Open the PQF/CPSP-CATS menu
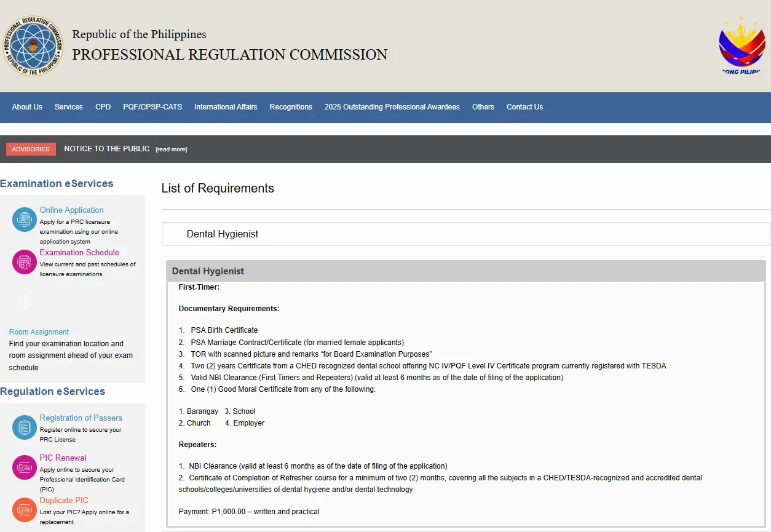The height and width of the screenshot is (532, 771). pyautogui.click(x=152, y=107)
